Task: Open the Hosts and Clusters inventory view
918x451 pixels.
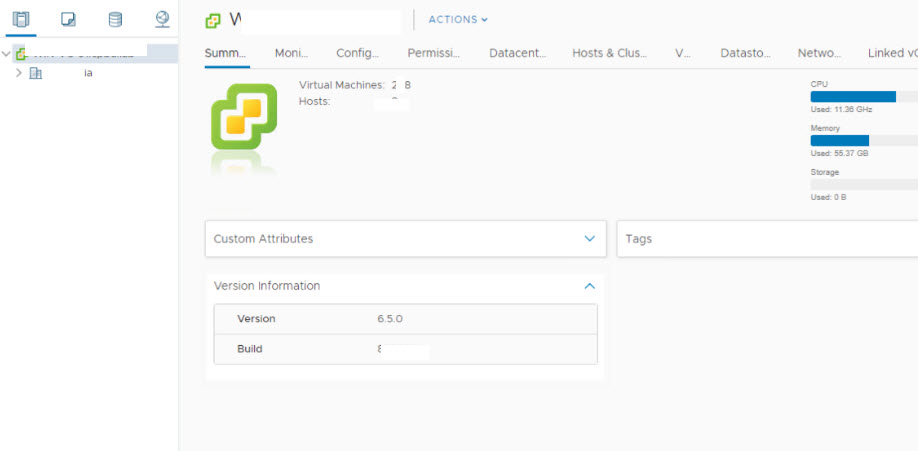Action: click(21, 19)
